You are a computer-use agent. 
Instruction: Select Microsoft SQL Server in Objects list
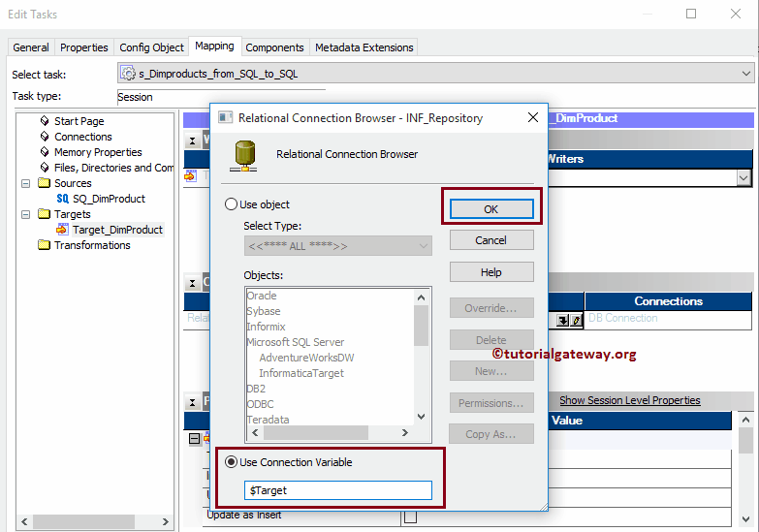[x=296, y=342]
